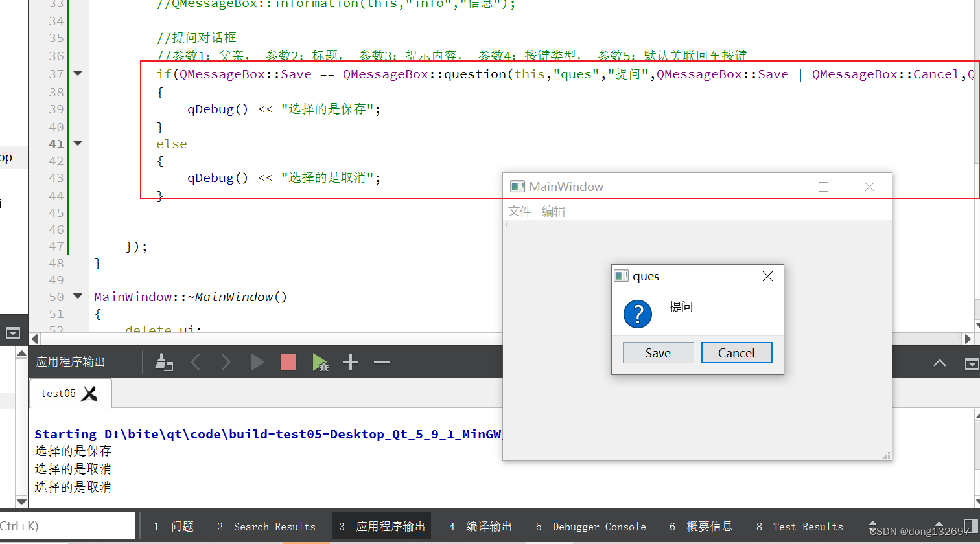Click the question mark icon in dialog
Viewport: 980px width, 544px height.
click(x=638, y=314)
